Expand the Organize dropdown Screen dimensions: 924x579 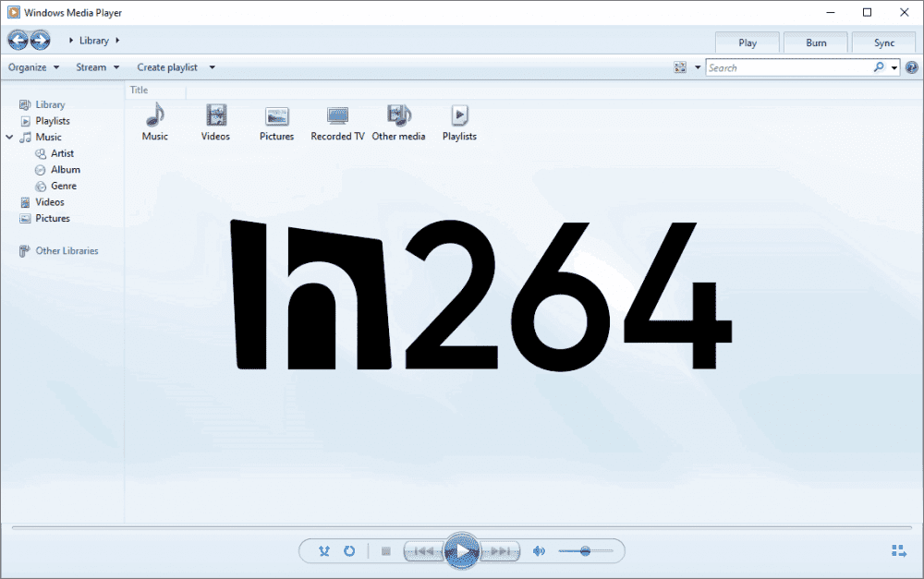pos(33,66)
